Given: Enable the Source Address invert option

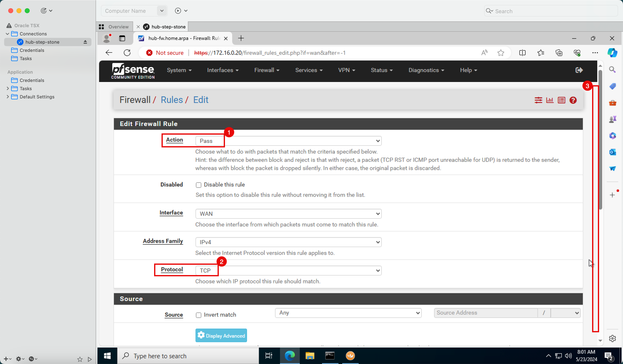Looking at the screenshot, I should 198,315.
